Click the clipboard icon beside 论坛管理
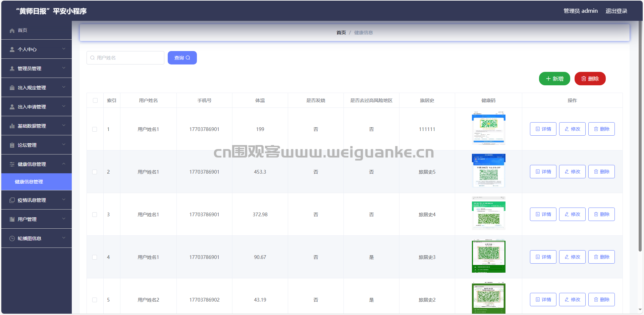 [12, 145]
